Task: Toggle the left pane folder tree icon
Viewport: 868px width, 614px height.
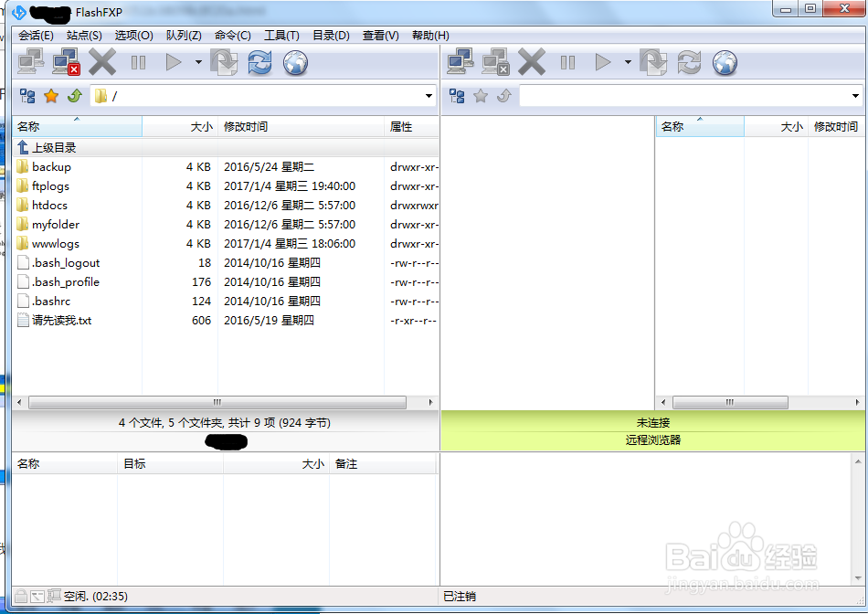Action: (x=27, y=96)
